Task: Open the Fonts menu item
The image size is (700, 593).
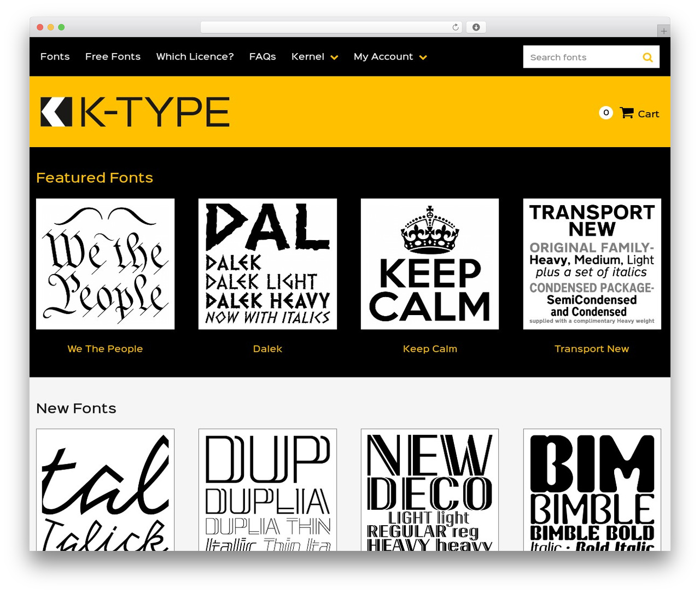Action: click(x=55, y=56)
